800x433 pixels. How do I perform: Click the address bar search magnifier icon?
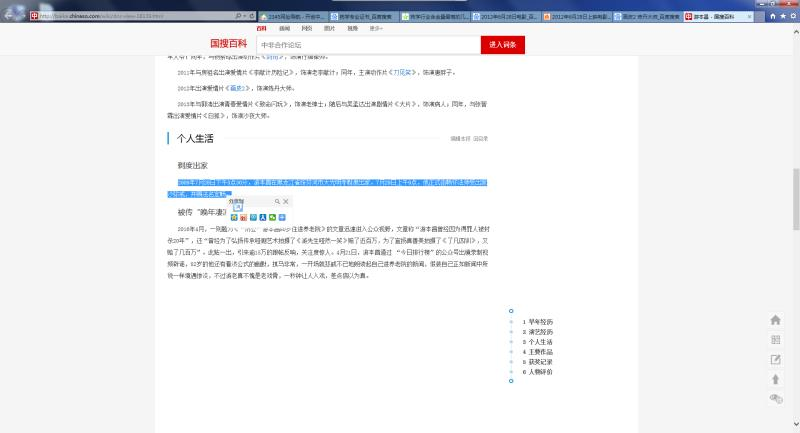tap(238, 16)
